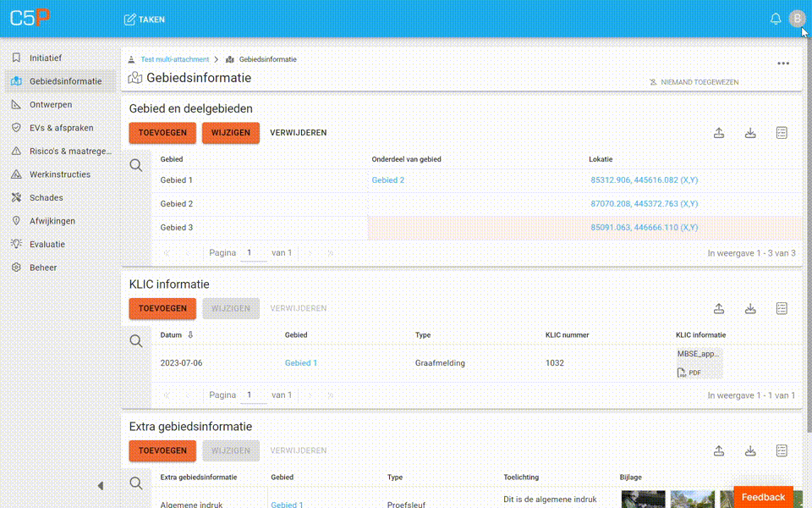Open Taken from top bar

(x=145, y=19)
